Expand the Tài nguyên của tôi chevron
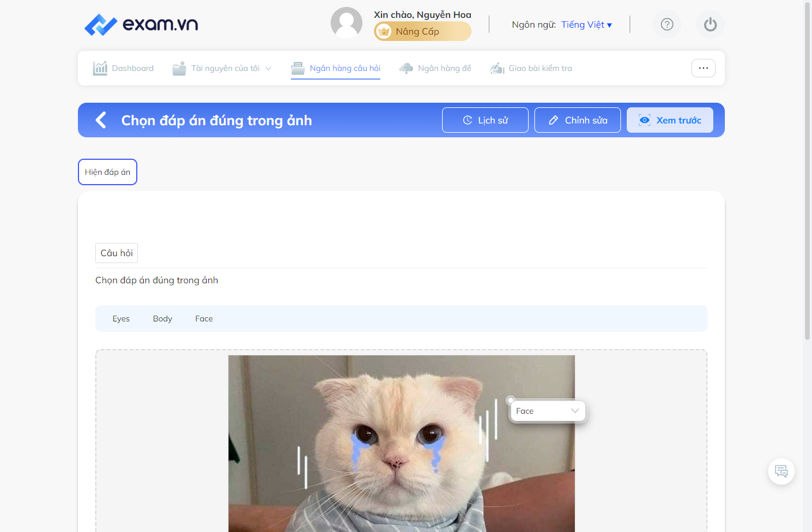 268,68
